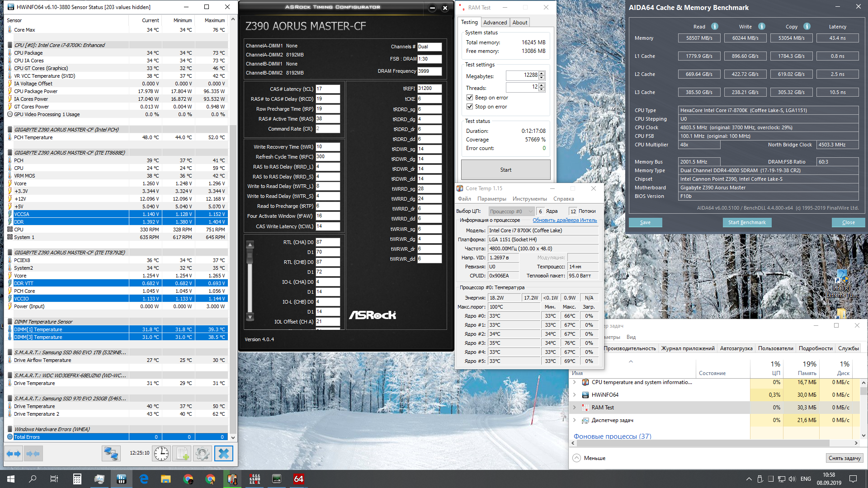Open processor selection dropdown in Core Temp

pos(511,211)
